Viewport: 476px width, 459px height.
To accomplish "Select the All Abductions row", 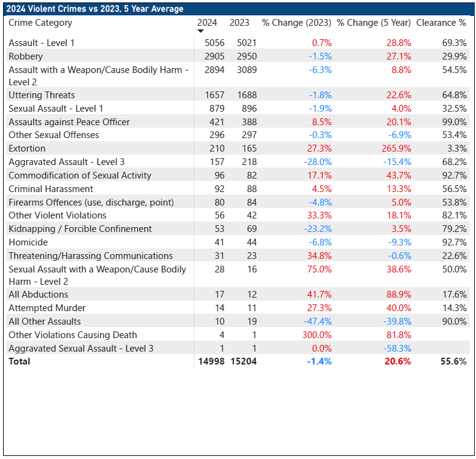I will click(38, 295).
